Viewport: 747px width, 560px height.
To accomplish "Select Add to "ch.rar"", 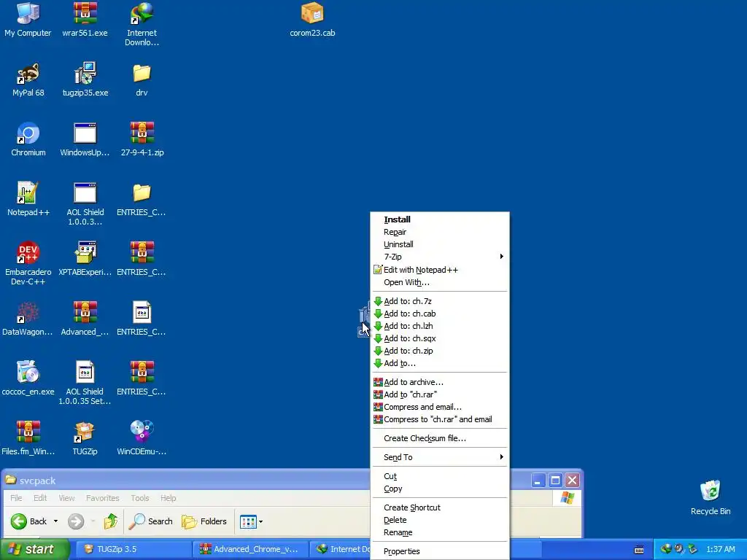I will point(440,394).
